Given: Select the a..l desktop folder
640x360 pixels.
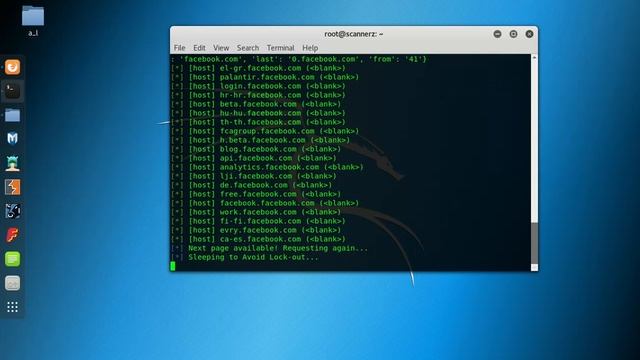Looking at the screenshot, I should click(33, 20).
